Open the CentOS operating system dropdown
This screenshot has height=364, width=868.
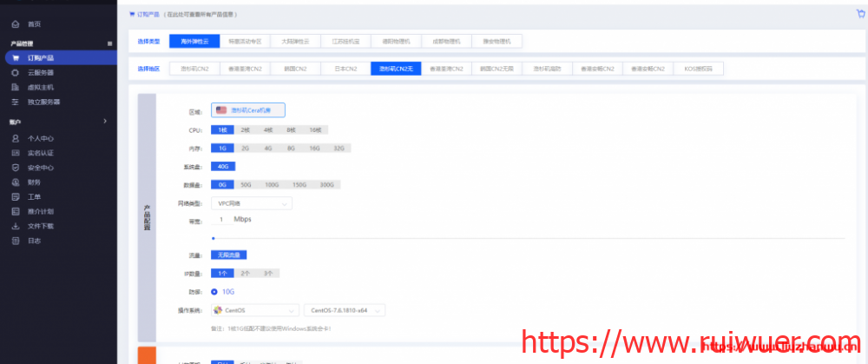(256, 310)
